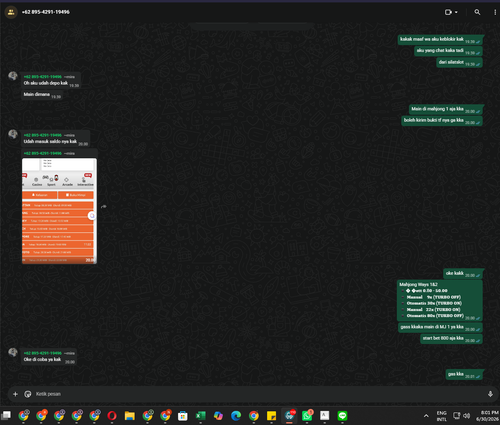Search within this chat

477,12
